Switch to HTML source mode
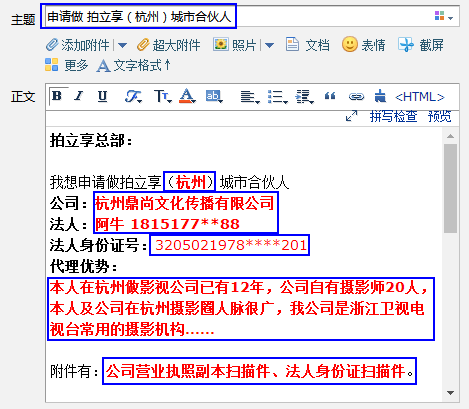 click(x=420, y=97)
